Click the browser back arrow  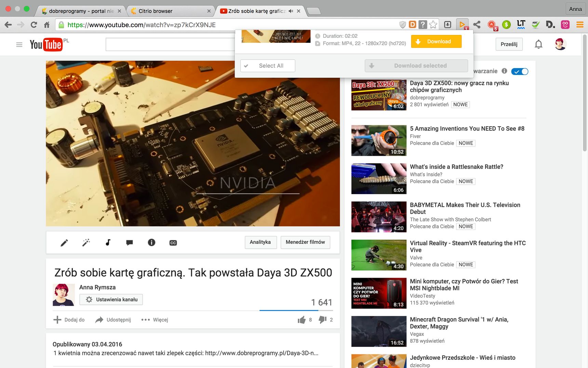coord(8,25)
